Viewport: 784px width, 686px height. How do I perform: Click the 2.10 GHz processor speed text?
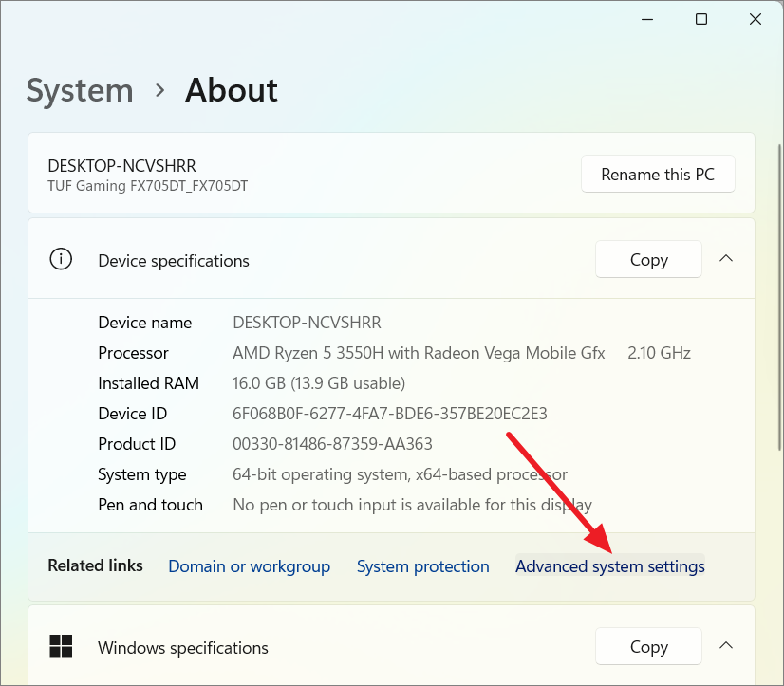point(659,353)
